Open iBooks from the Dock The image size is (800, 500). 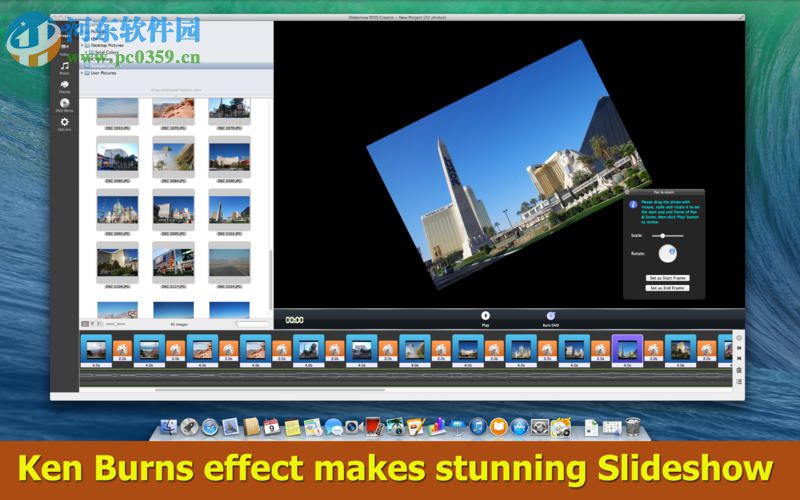[498, 427]
